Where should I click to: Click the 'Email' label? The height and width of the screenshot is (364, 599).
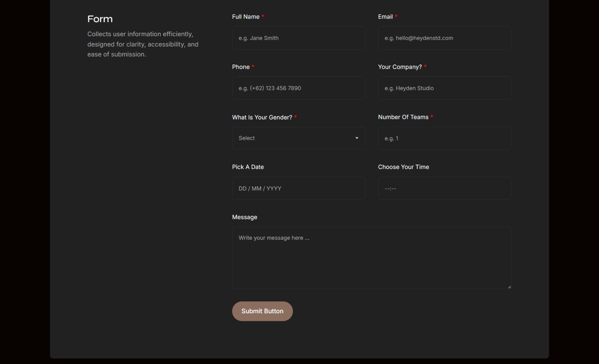pos(386,17)
